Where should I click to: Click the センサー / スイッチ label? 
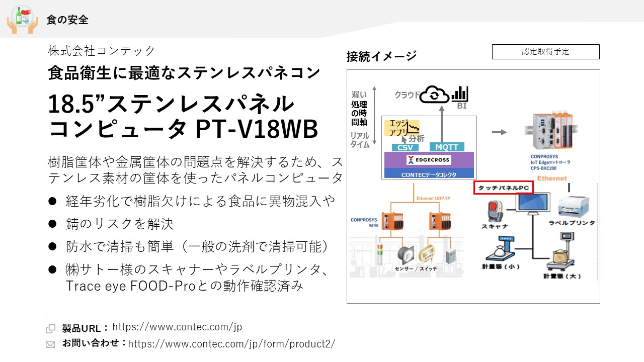point(416,269)
